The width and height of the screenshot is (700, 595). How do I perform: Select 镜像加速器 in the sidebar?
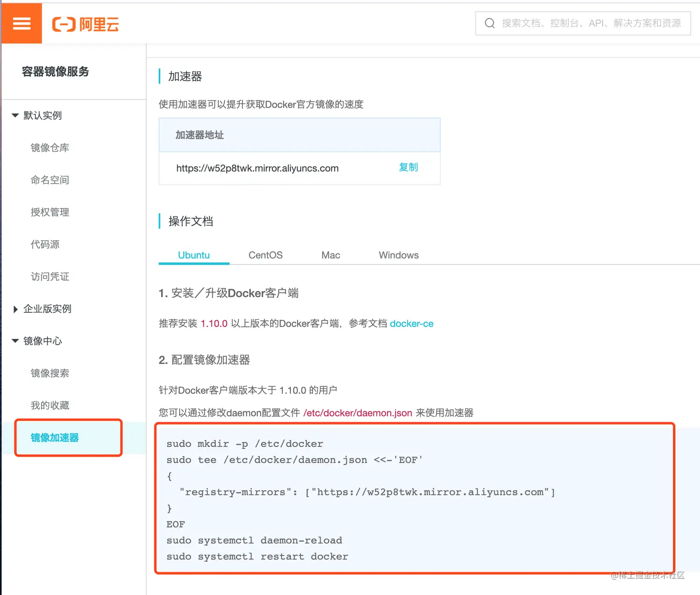point(55,438)
